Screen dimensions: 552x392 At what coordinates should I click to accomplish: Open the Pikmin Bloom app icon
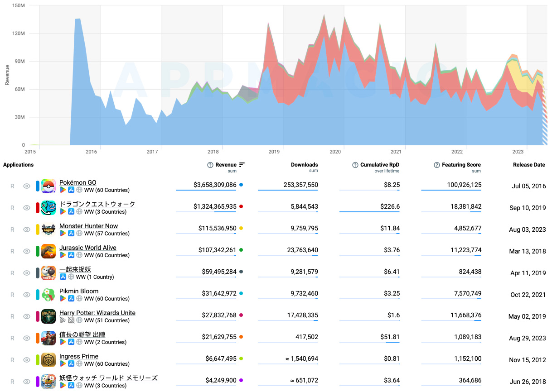pos(48,295)
